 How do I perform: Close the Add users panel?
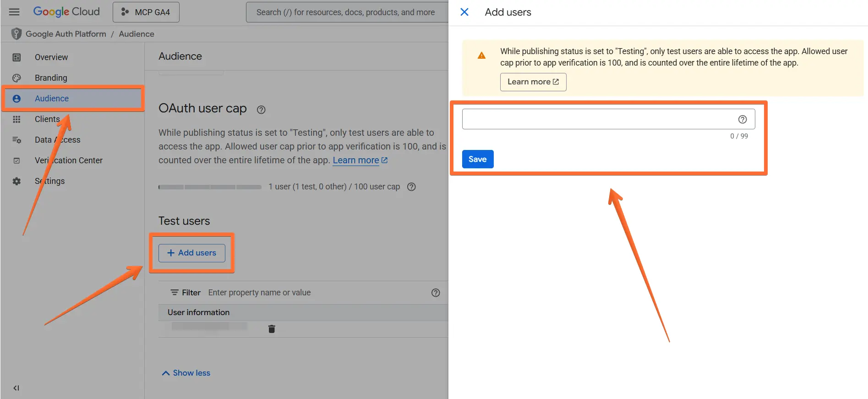click(x=464, y=12)
